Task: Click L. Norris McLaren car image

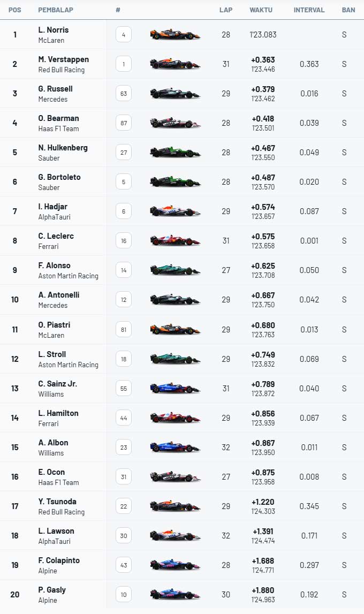Action: pyautogui.click(x=175, y=35)
